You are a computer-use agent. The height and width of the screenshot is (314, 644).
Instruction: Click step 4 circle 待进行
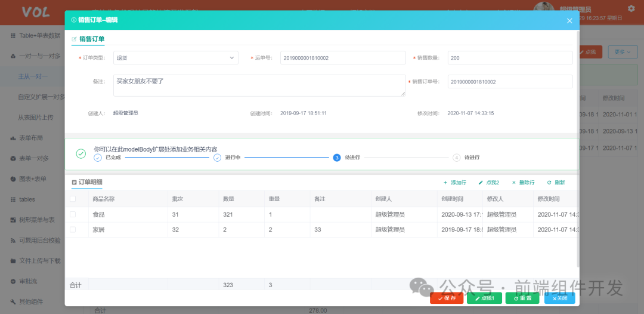457,158
